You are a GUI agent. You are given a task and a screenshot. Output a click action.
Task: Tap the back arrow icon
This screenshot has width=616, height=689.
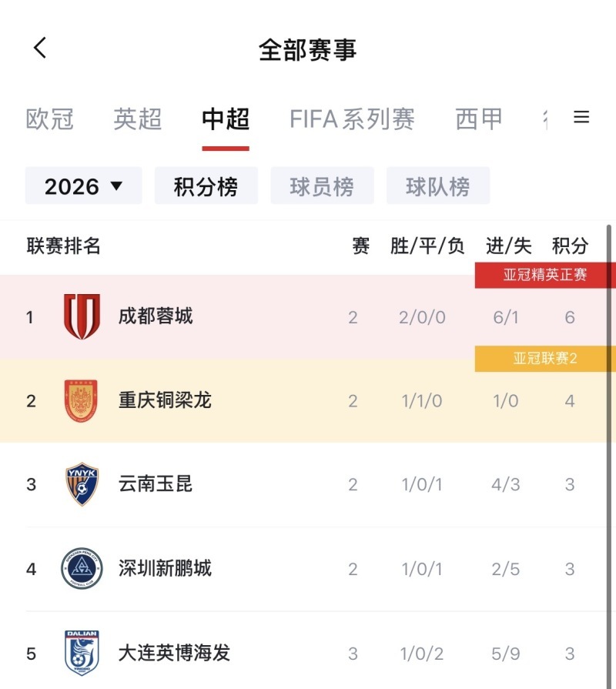coord(40,48)
